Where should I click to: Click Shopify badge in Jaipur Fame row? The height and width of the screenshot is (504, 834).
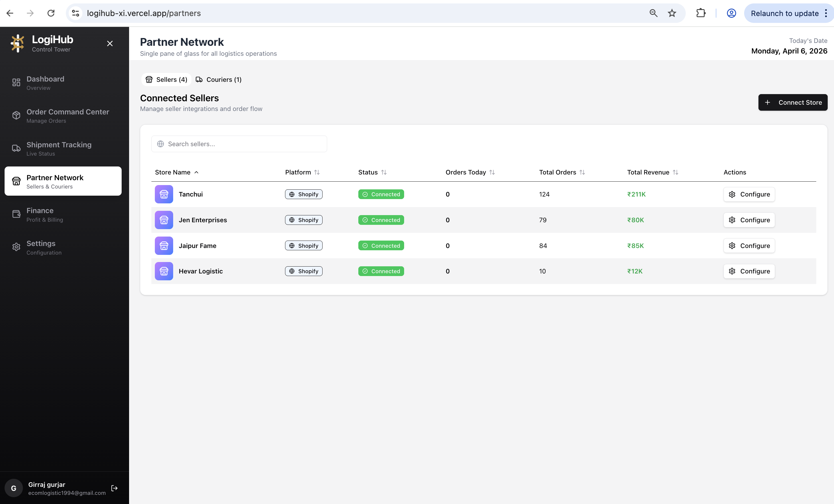click(x=304, y=246)
